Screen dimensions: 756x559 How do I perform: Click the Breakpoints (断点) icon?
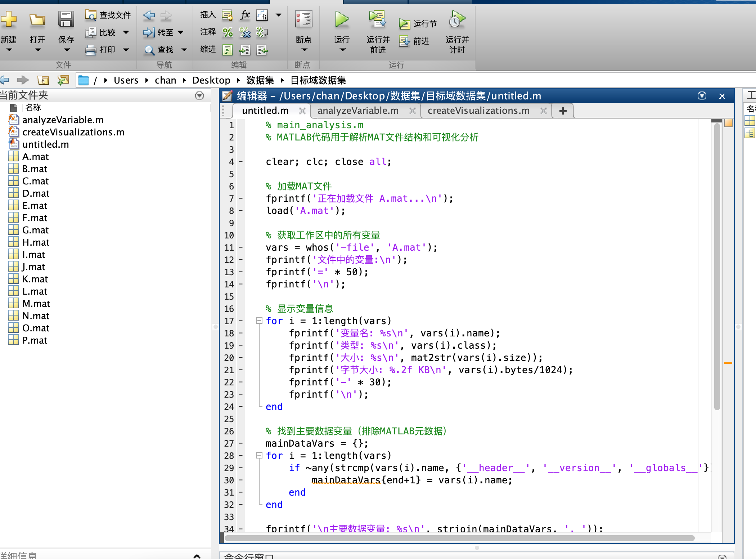[x=304, y=19]
